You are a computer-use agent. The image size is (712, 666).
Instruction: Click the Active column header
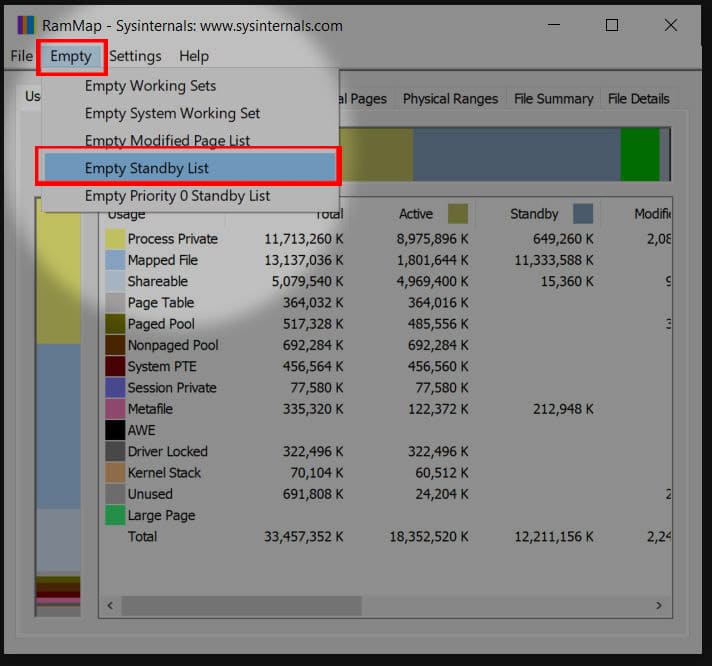415,214
